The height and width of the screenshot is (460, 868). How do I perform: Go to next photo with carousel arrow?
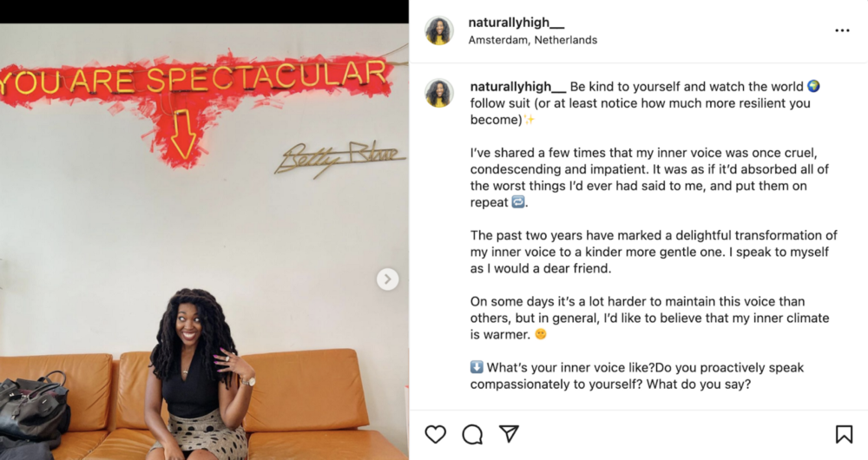coord(387,279)
